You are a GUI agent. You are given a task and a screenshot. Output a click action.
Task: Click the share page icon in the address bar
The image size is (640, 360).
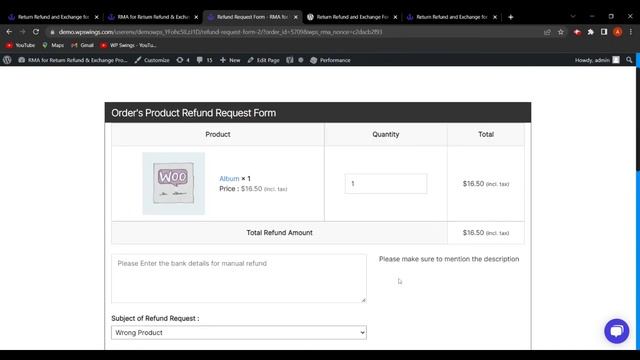[x=547, y=32]
